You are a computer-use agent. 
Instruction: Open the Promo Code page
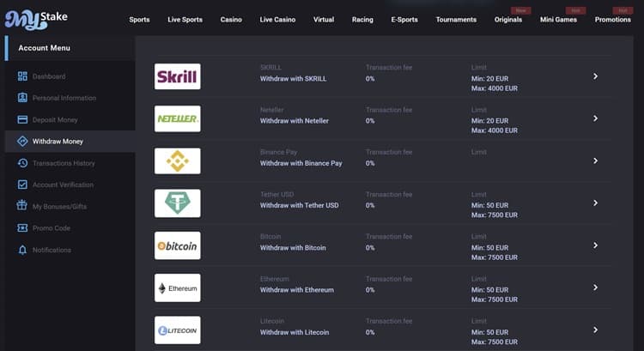pyautogui.click(x=52, y=228)
